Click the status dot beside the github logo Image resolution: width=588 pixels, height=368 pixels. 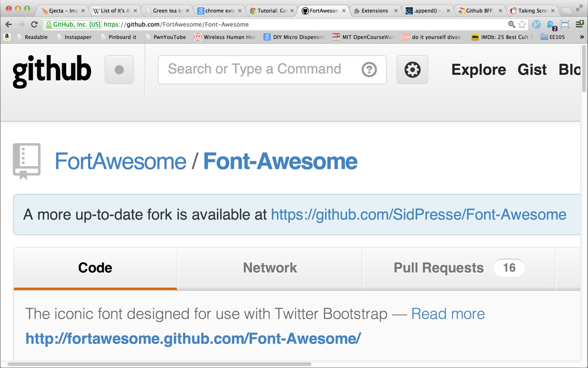(x=119, y=70)
